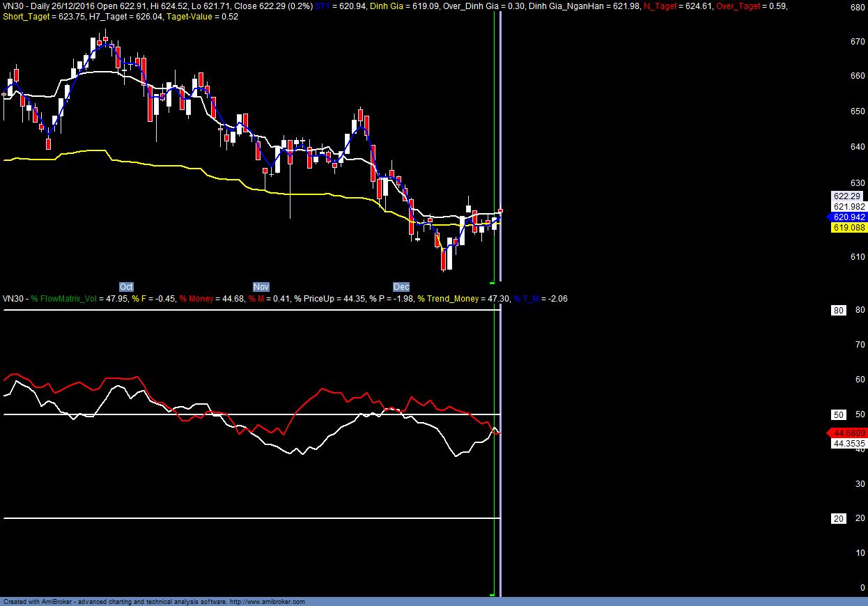Open the www.amibroker.com link in footer
Image resolution: width=868 pixels, height=606 pixels.
(x=267, y=602)
